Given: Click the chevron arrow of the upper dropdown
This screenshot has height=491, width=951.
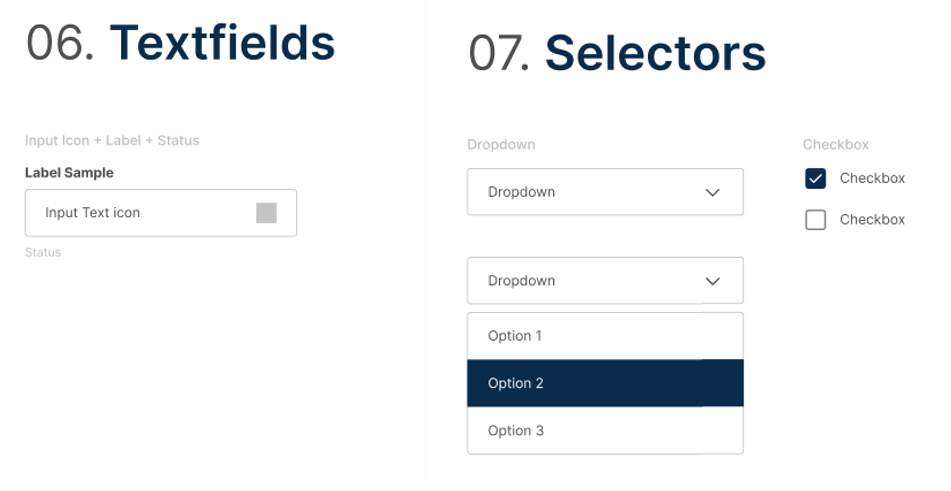Looking at the screenshot, I should 713,192.
